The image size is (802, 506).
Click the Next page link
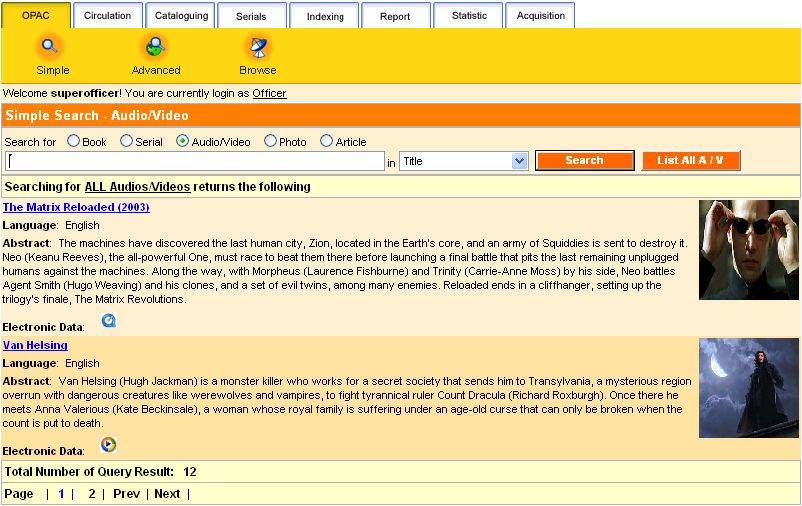[167, 494]
